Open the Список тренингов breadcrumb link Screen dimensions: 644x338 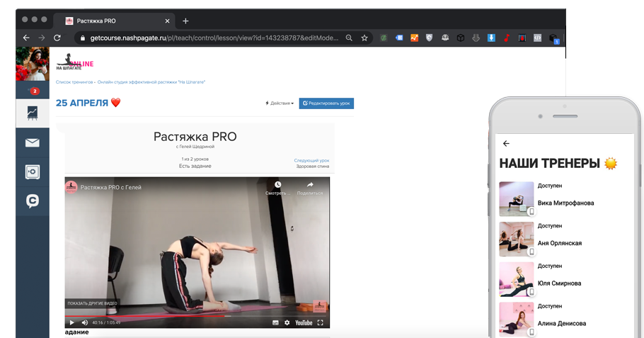[74, 82]
